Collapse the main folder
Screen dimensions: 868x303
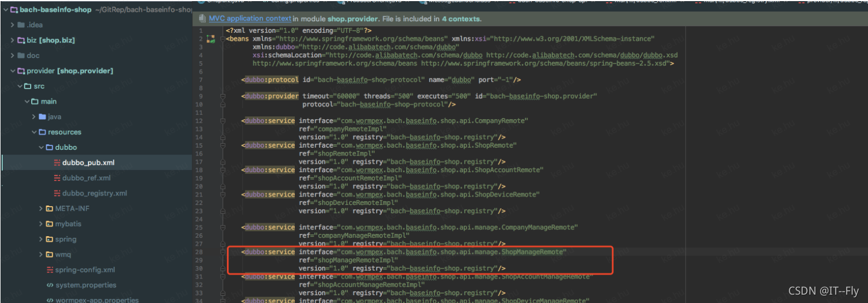point(27,101)
